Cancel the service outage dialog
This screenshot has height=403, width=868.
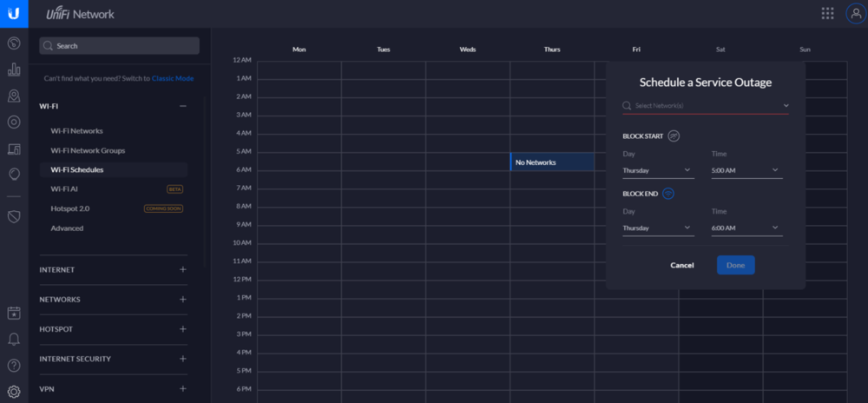(x=682, y=265)
